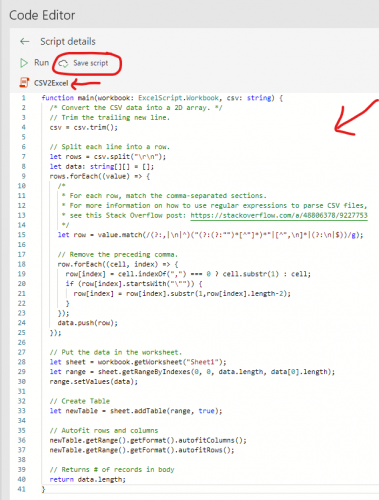Place cursor in function main declaration line
379x500 pixels.
point(162,98)
